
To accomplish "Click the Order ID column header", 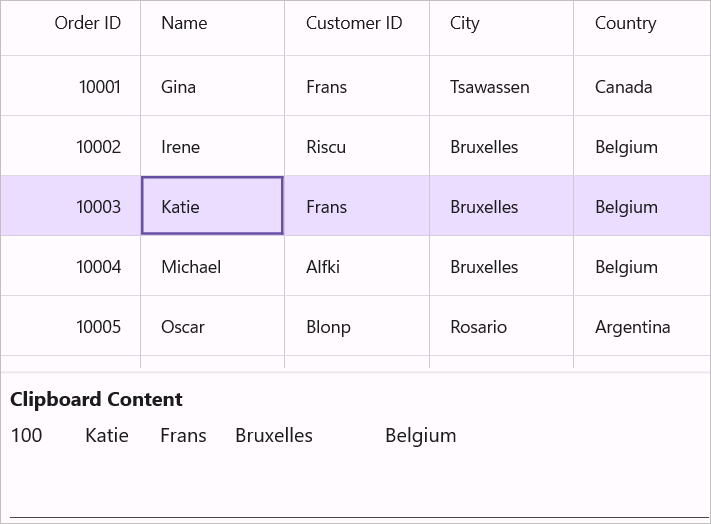I will pos(87,23).
